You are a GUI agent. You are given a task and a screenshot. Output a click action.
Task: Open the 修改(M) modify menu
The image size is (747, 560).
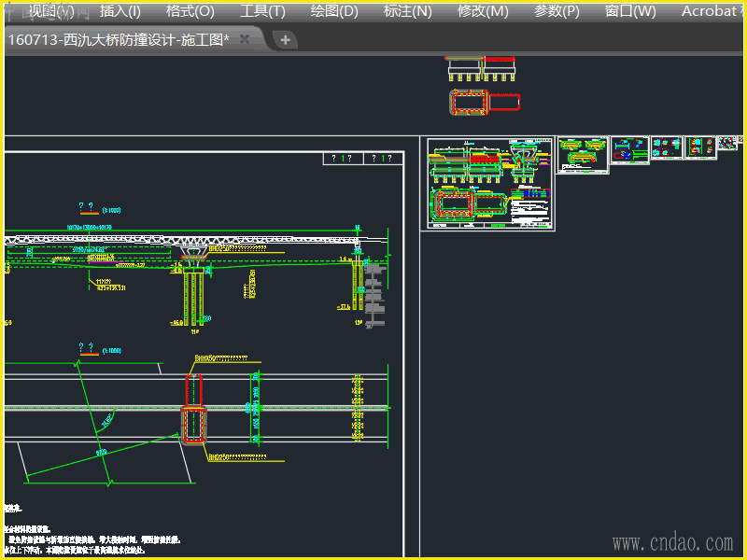coord(483,11)
